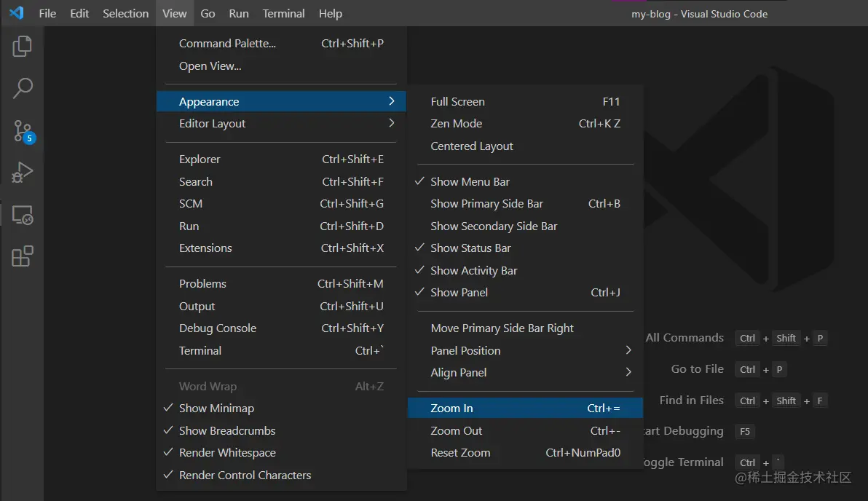Open the Selection menu

click(x=126, y=13)
